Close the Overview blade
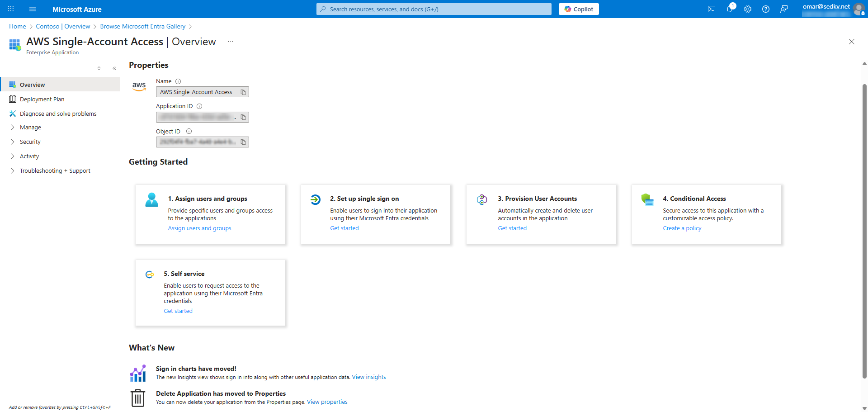Screen dimensions: 868x412 coord(852,42)
